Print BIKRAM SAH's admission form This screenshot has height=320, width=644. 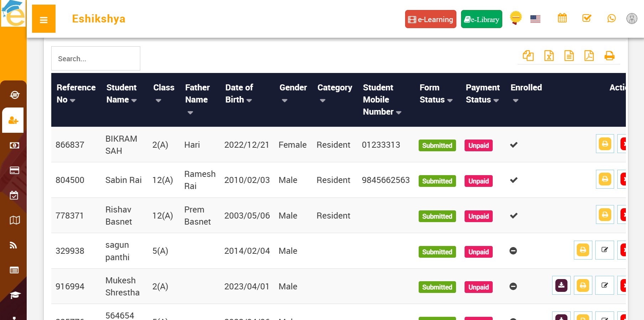604,144
